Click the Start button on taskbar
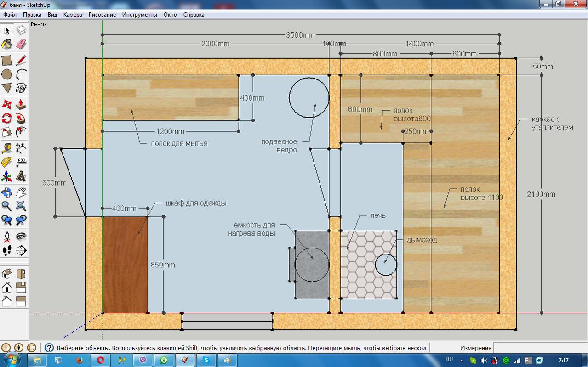Image resolution: width=588 pixels, height=367 pixels. pos(10,360)
